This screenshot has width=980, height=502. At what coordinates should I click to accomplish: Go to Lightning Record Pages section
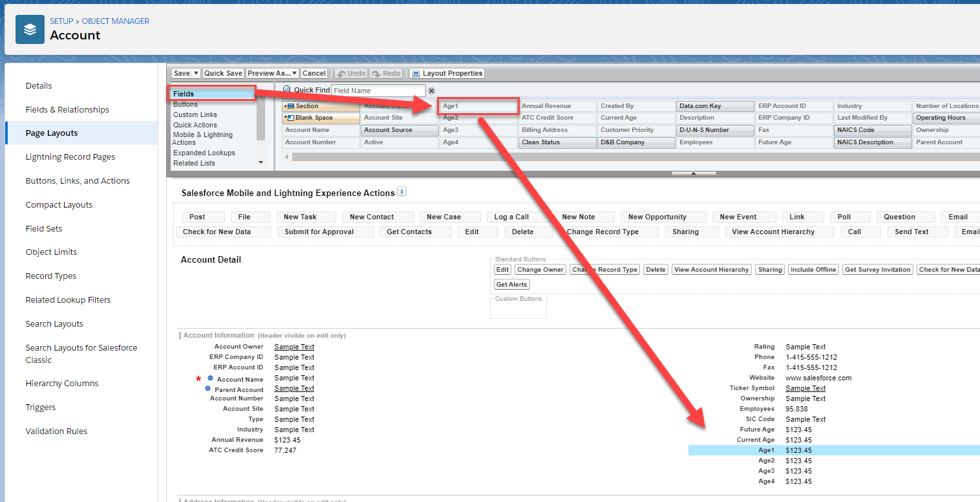click(70, 157)
